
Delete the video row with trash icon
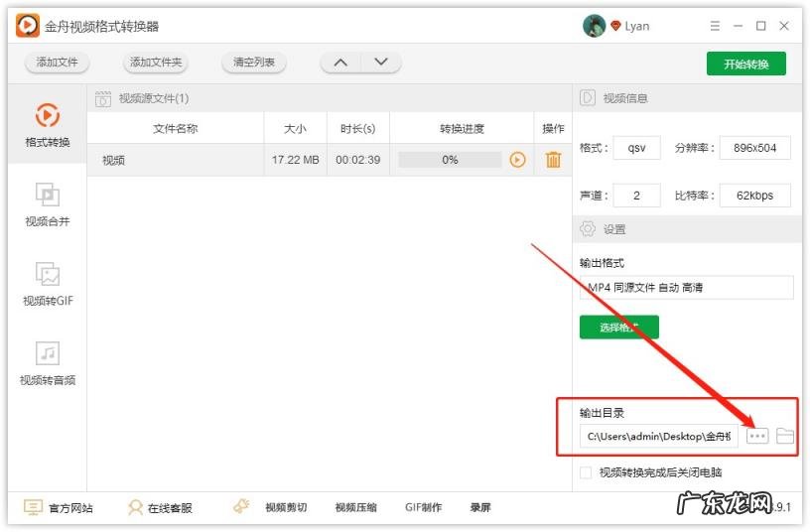click(553, 160)
